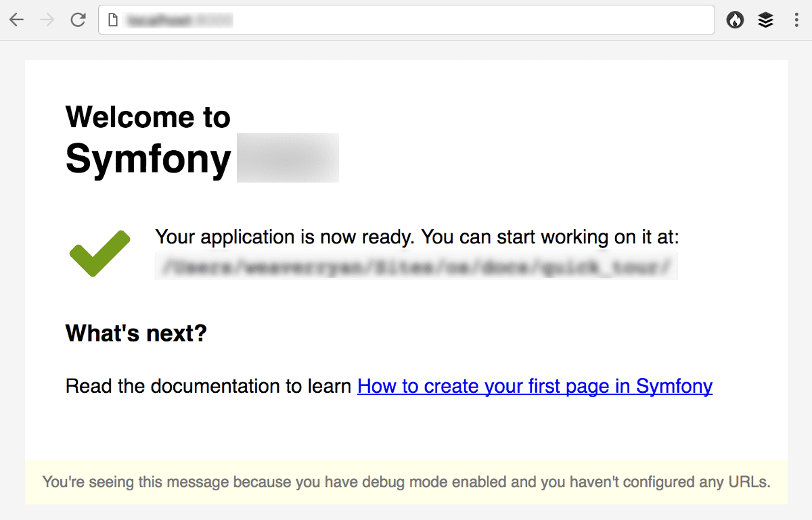Click the browser back arrow
Image resolution: width=812 pixels, height=520 pixels.
point(16,20)
